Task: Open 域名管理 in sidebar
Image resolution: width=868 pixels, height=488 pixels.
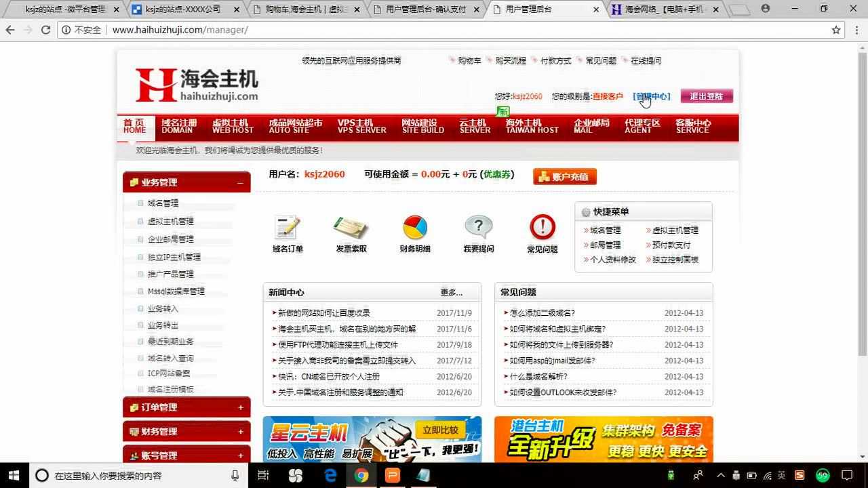Action: (163, 203)
